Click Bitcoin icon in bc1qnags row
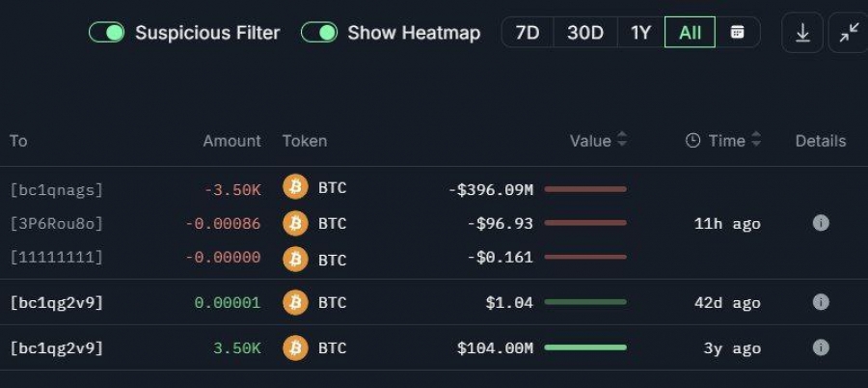This screenshot has width=868, height=388. [296, 188]
